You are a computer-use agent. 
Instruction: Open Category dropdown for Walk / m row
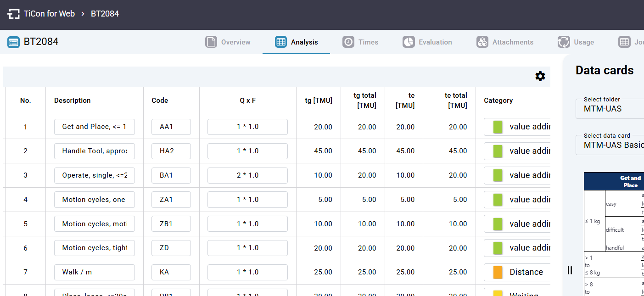pos(517,272)
